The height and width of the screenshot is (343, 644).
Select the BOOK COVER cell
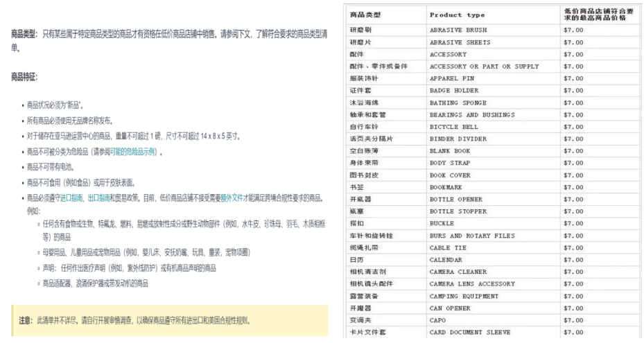[494, 175]
